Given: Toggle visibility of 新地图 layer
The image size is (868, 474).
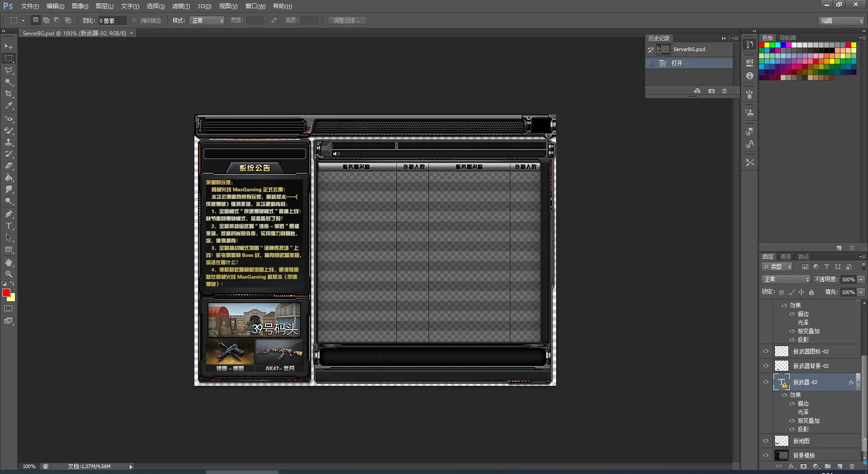Looking at the screenshot, I should click(x=766, y=441).
